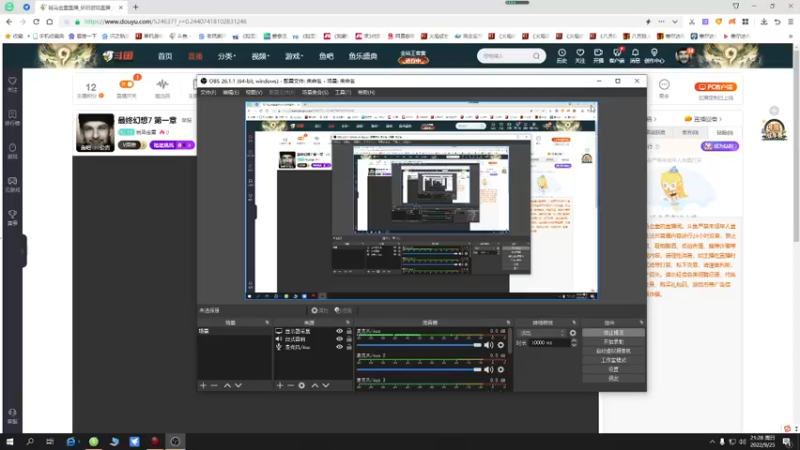Expand the 游戏 dropdown in Douyu nav
The image size is (800, 450).
coord(294,56)
